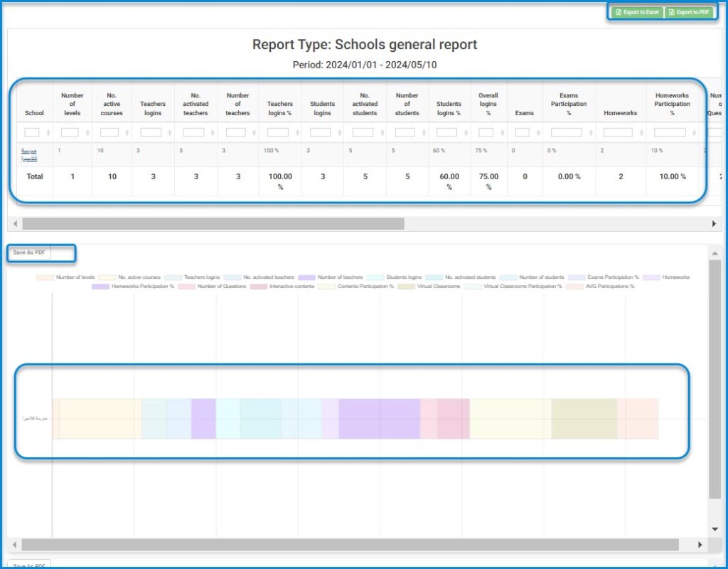The height and width of the screenshot is (569, 728).
Task: Toggle Number of Questions legend item
Action: coord(212,287)
